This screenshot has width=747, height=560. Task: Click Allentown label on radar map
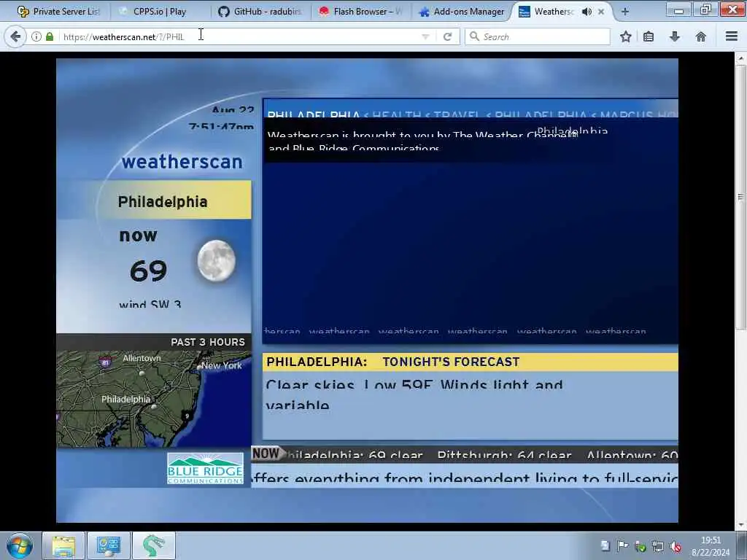click(x=142, y=358)
